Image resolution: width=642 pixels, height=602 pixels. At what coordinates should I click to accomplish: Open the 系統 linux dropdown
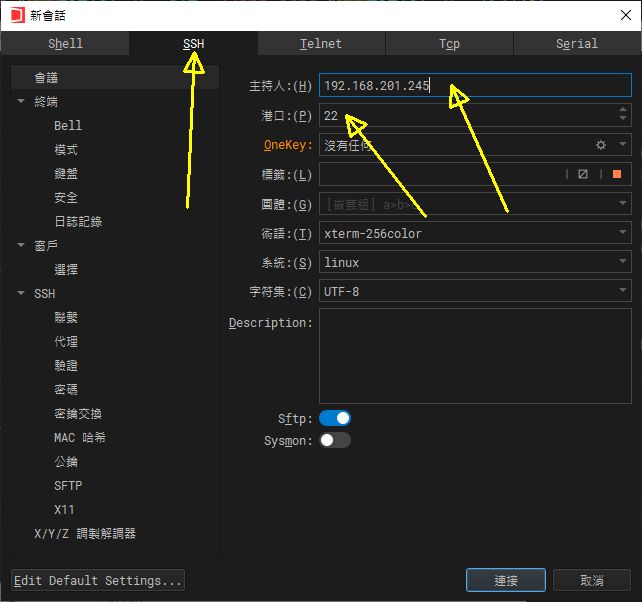475,263
